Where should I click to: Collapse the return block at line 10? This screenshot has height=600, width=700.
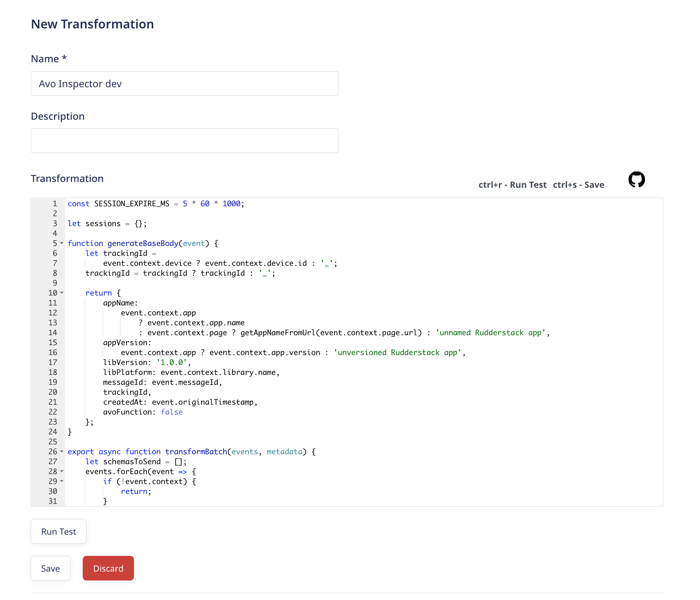[62, 293]
